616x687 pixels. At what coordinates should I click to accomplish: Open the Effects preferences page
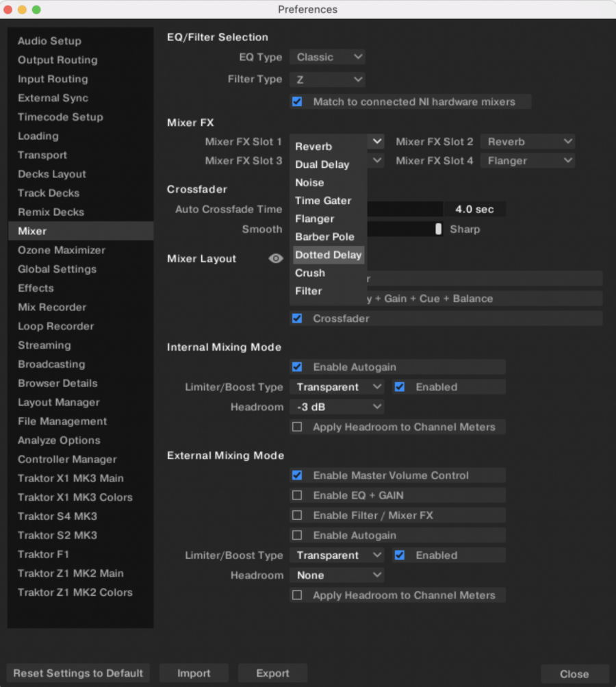tap(35, 288)
